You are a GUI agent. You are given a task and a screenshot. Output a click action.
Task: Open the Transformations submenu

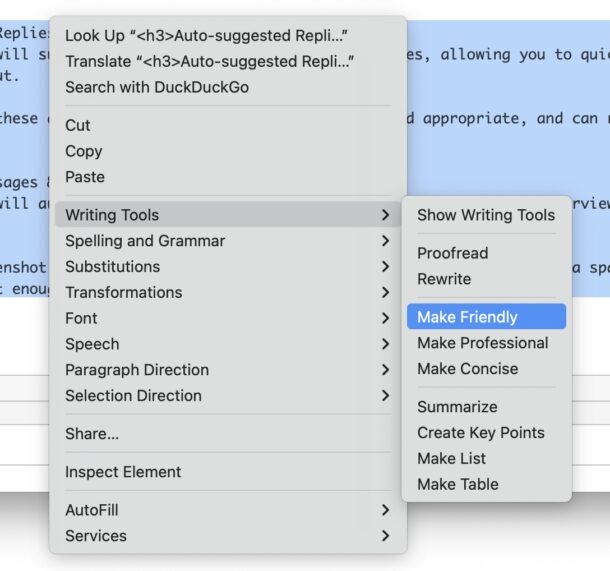[x=123, y=292]
